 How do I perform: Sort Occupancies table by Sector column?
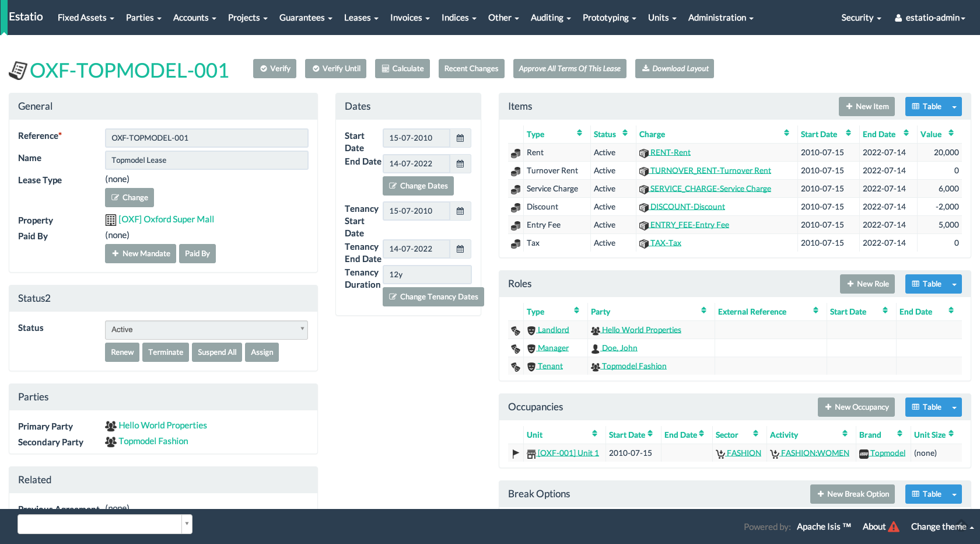(x=755, y=434)
